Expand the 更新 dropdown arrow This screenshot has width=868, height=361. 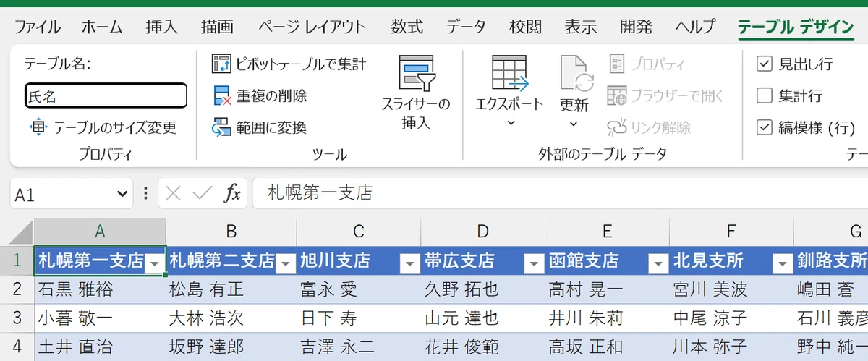pyautogui.click(x=574, y=123)
